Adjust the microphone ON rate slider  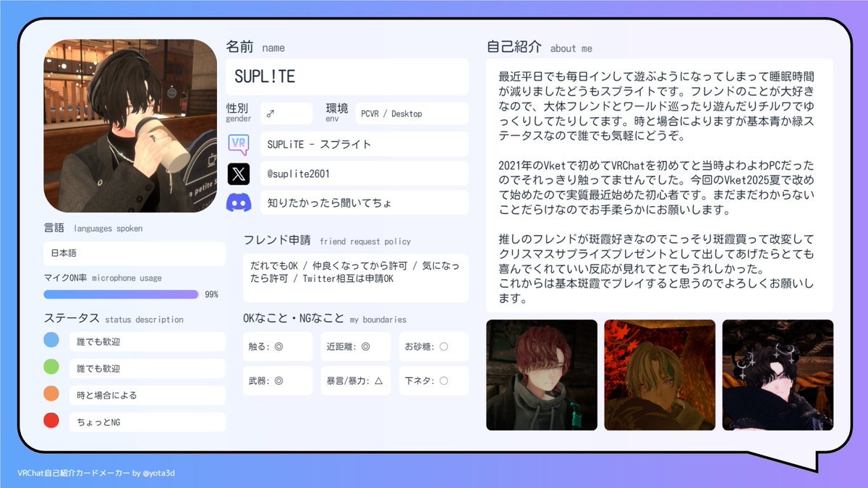(x=121, y=294)
